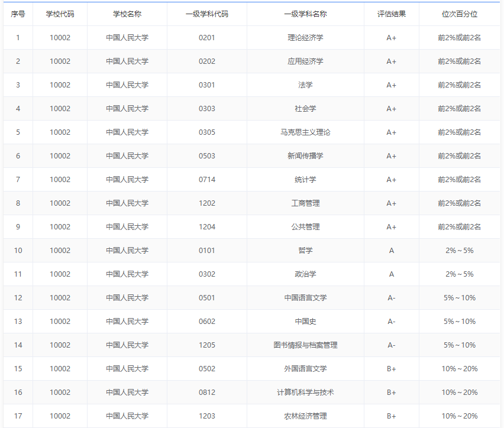Screen dimensions: 504x428
Task: Click serial number 8 cell
Action: (x=18, y=203)
